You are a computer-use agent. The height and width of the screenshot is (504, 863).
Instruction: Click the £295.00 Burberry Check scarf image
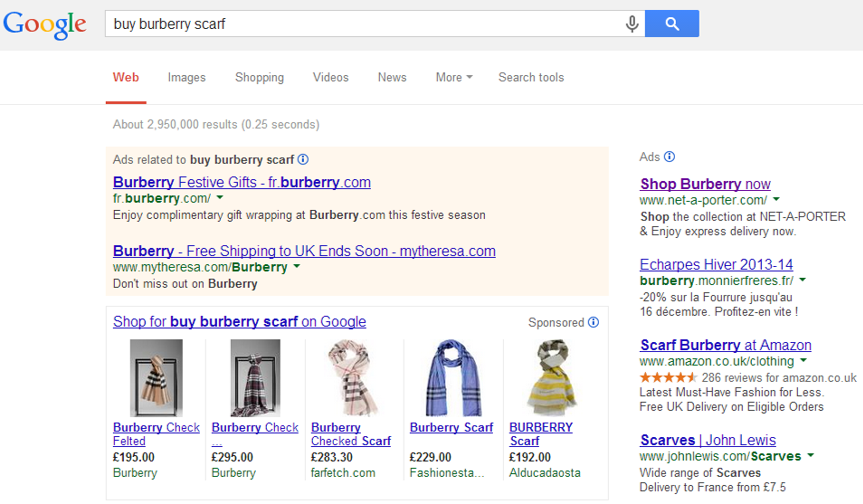pos(255,377)
